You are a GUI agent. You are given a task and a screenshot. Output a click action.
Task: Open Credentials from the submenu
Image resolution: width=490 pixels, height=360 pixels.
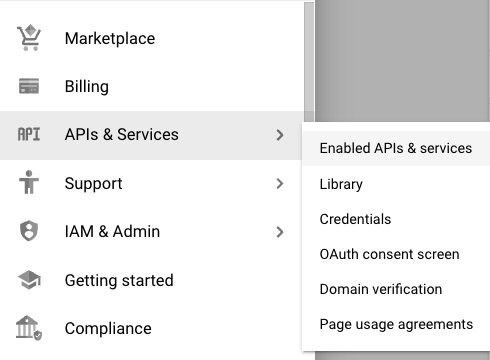tap(396, 219)
